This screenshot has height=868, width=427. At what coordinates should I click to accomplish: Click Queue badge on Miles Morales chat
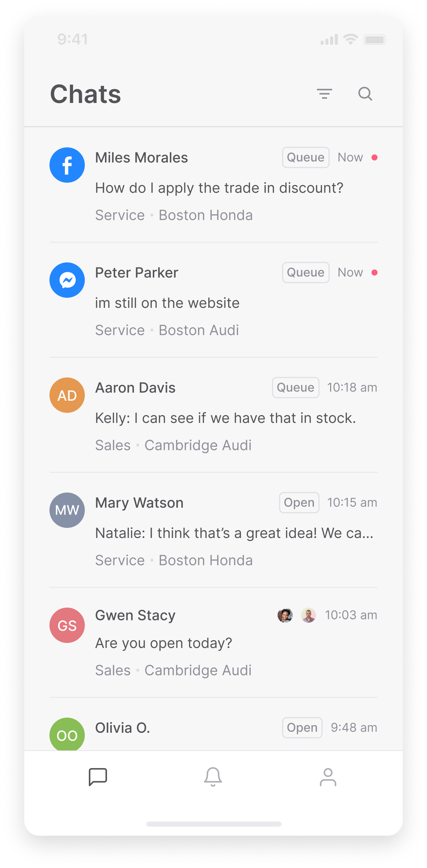pos(306,157)
